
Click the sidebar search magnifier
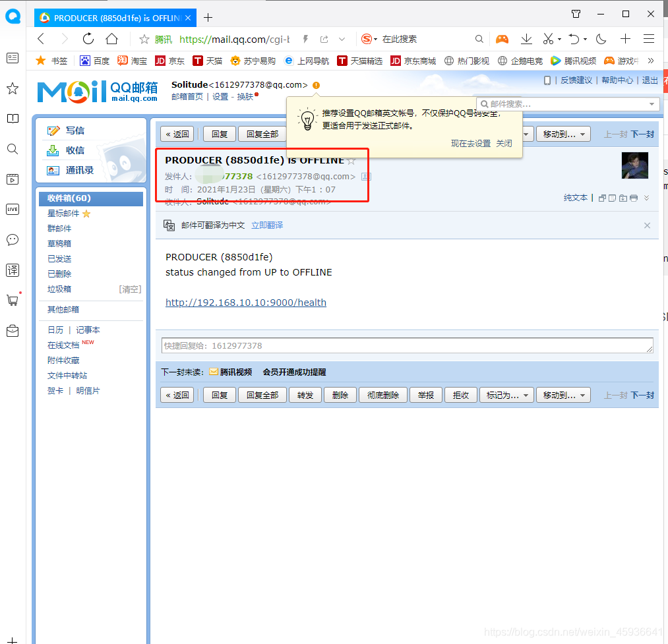pos(13,149)
